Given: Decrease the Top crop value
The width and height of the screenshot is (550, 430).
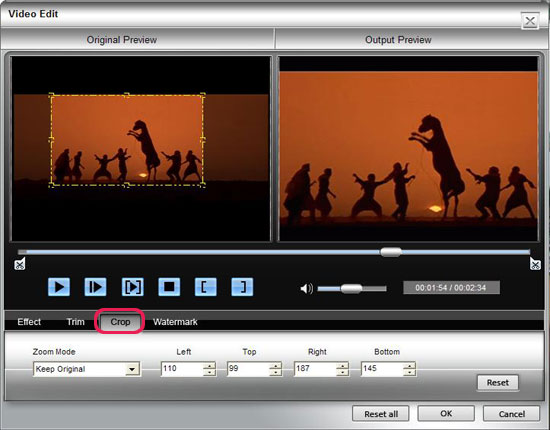Looking at the screenshot, I should [x=276, y=372].
